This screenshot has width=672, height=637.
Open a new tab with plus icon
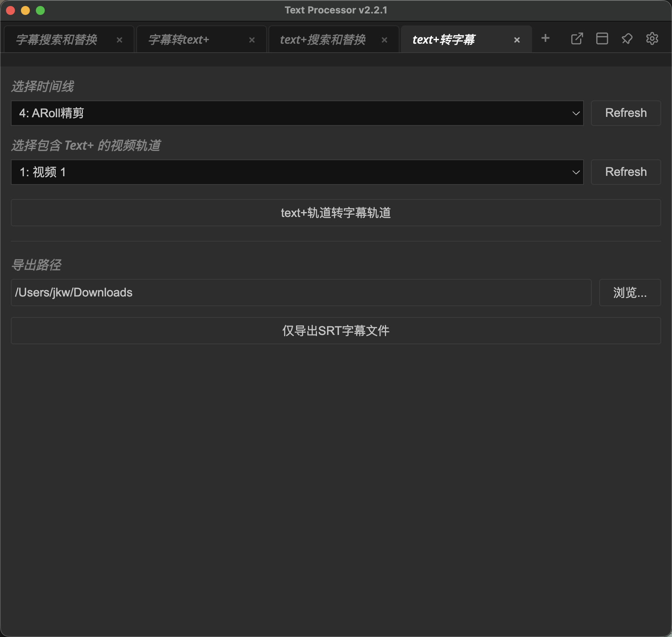coord(545,38)
